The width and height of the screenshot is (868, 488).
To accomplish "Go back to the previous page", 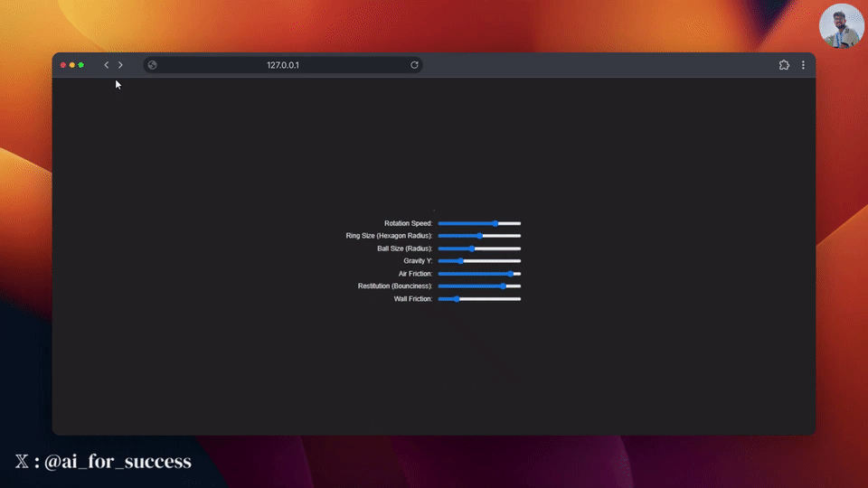I will [x=106, y=65].
